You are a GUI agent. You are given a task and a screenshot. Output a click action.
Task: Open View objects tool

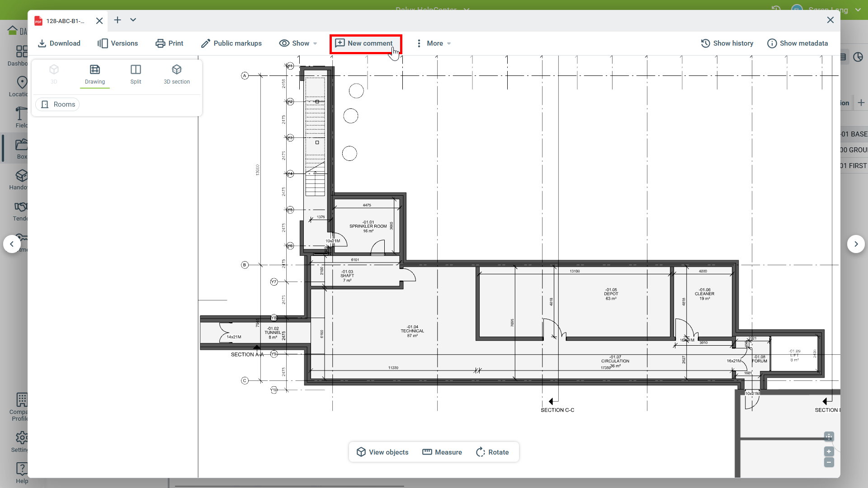(382, 452)
